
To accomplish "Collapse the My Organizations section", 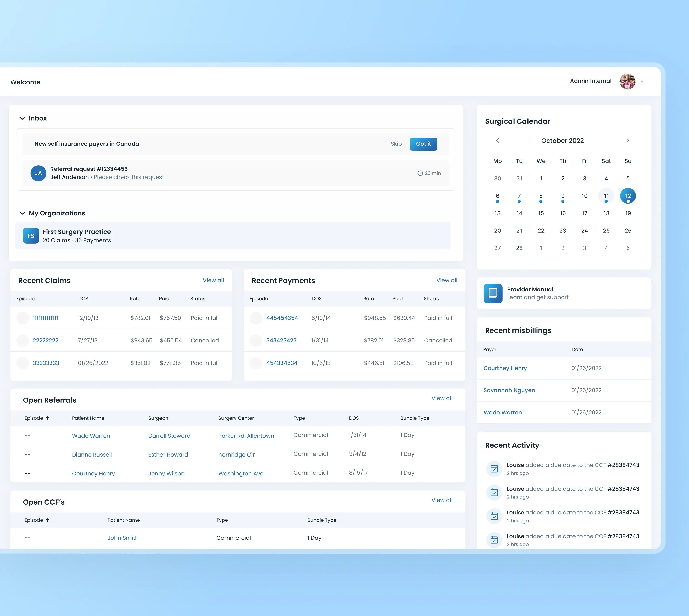I will (x=22, y=213).
